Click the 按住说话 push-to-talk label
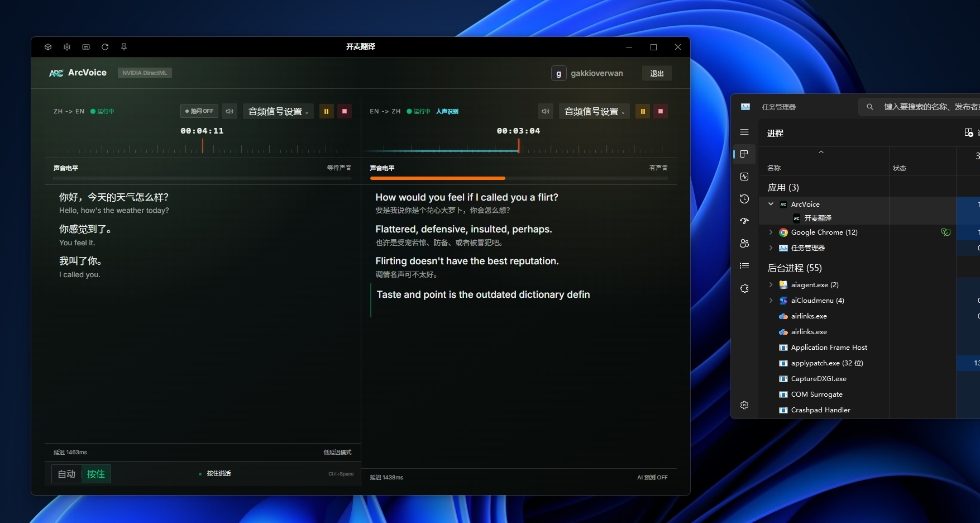The height and width of the screenshot is (523, 980). [x=219, y=474]
